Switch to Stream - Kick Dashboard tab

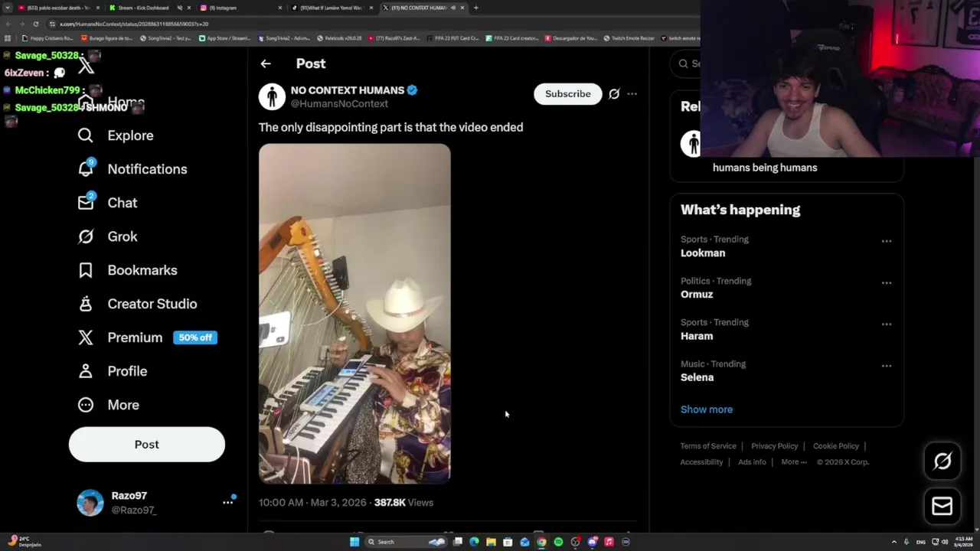[144, 8]
